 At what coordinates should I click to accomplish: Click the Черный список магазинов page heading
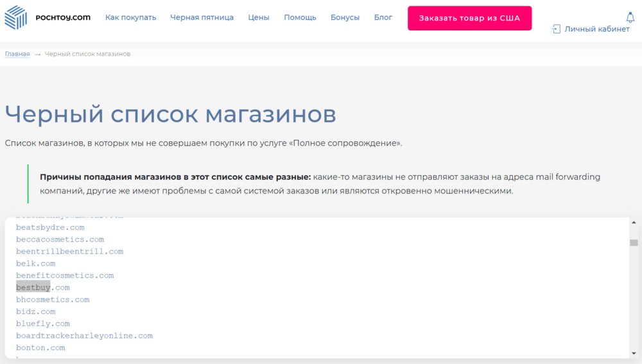[x=170, y=114]
